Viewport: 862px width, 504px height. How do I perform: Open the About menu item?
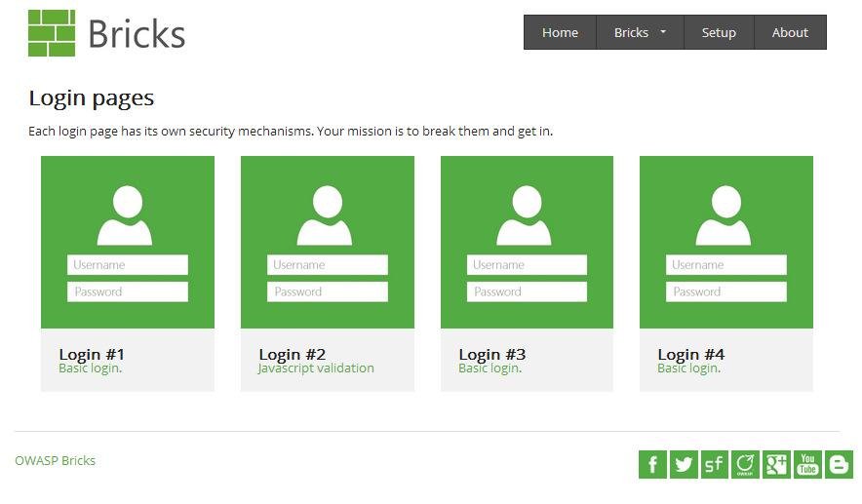(x=790, y=32)
